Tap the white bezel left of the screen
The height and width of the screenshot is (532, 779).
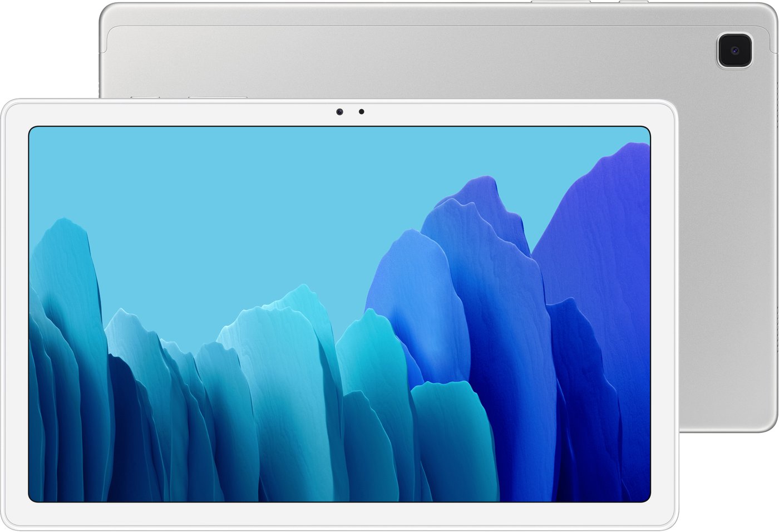(x=15, y=312)
